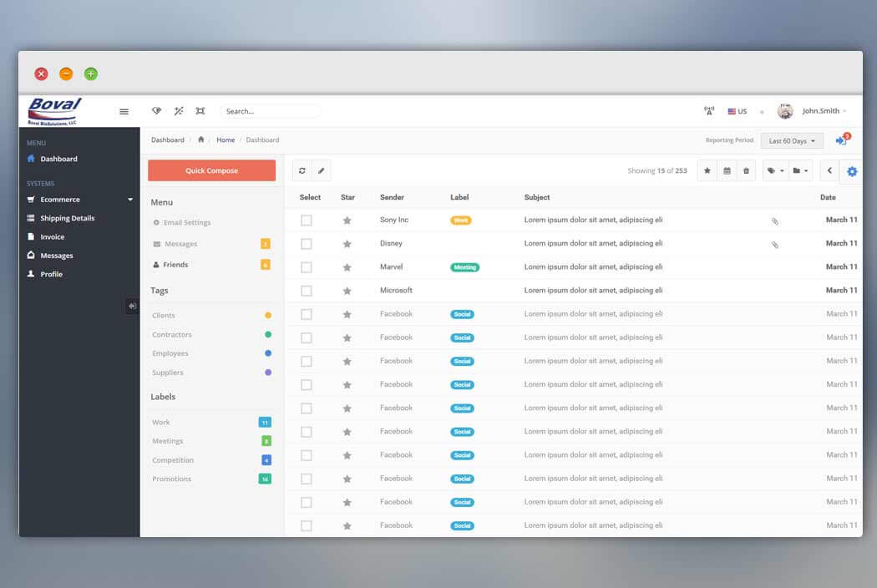Star the Microsoft message
Image resolution: width=877 pixels, height=588 pixels.
click(347, 291)
